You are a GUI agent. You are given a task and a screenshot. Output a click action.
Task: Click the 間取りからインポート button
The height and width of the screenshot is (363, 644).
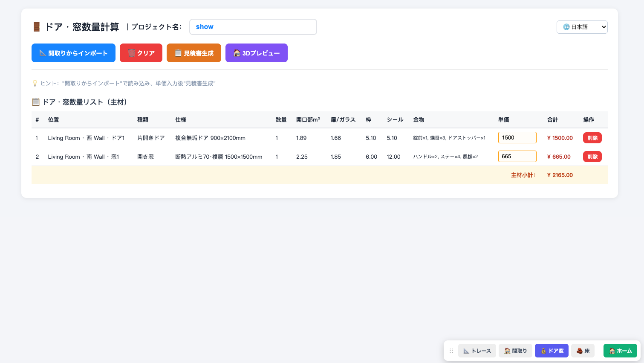click(x=73, y=53)
